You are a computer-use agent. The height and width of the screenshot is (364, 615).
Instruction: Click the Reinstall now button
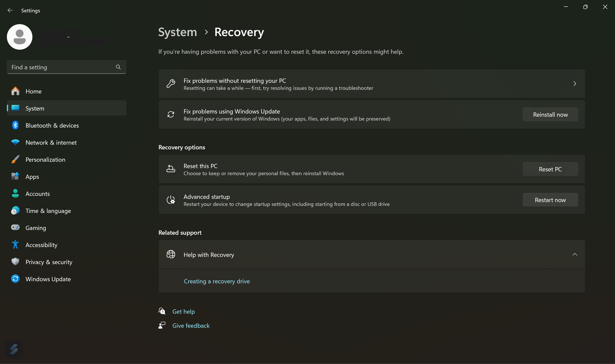pyautogui.click(x=550, y=114)
